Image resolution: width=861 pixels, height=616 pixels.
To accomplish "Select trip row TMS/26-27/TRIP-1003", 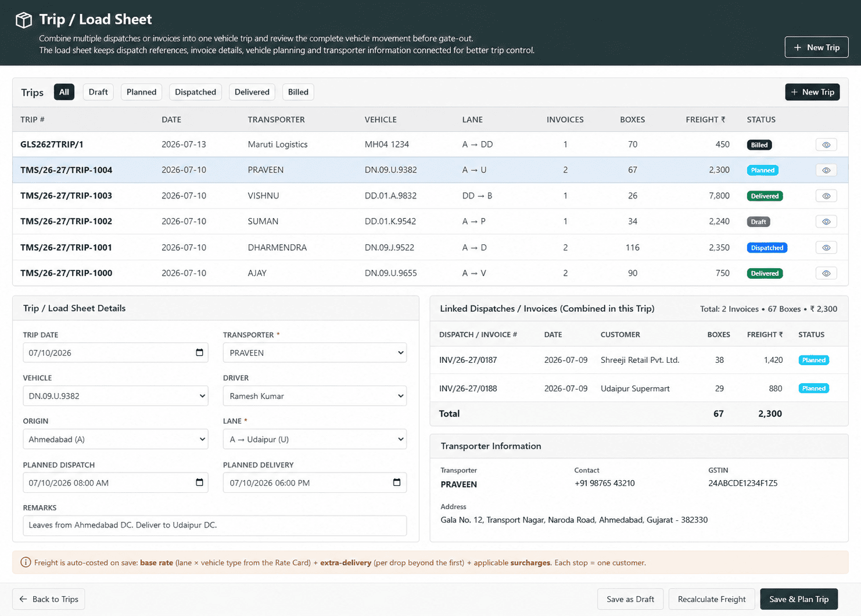I will tap(430, 196).
